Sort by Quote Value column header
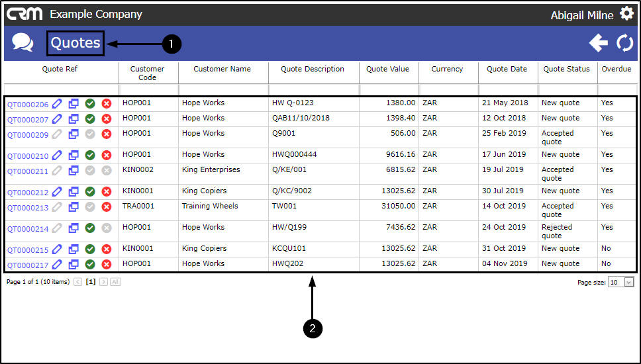The height and width of the screenshot is (364, 641). point(387,69)
